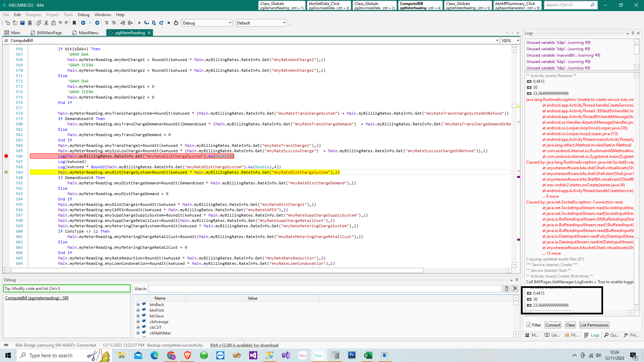This screenshot has height=362, width=644.
Task: Navigate backward with the blue arrow icon
Action: [x=83, y=23]
